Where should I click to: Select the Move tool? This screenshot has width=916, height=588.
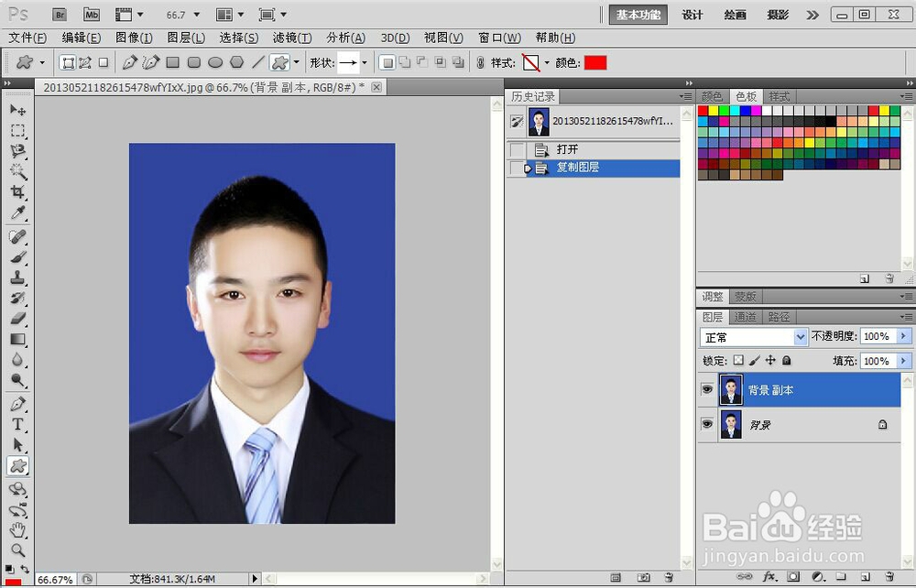[x=17, y=108]
